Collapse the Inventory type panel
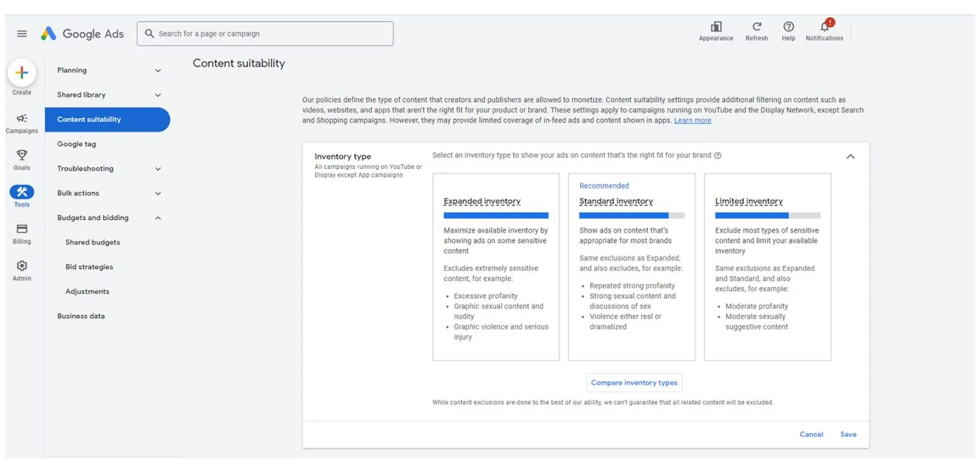The image size is (980, 467). pos(850,157)
